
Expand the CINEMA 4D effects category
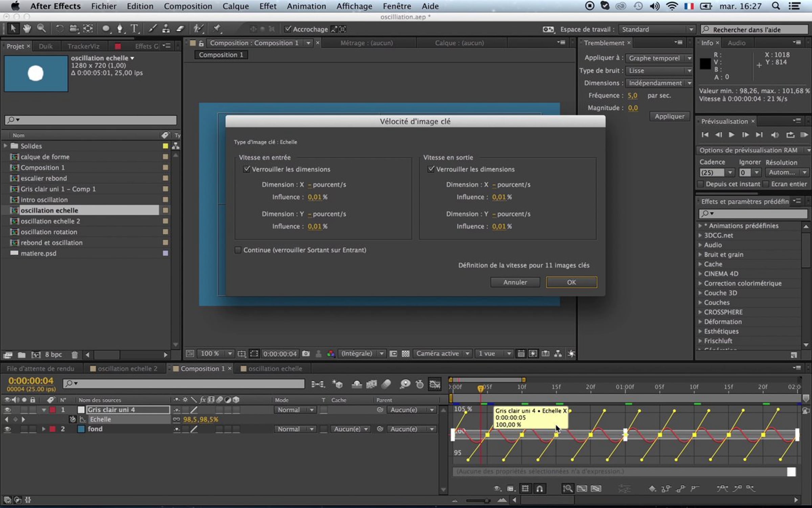[x=700, y=274]
